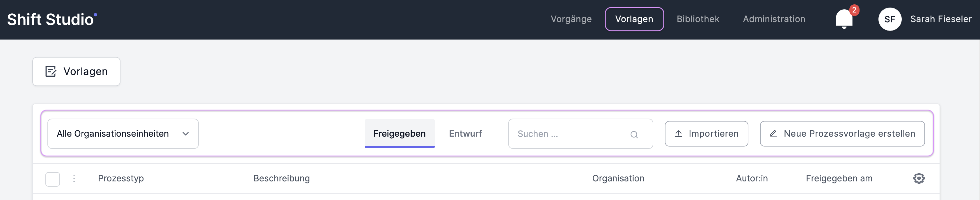Click the Vorlagen page heading icon
980x200 pixels.
click(x=51, y=72)
